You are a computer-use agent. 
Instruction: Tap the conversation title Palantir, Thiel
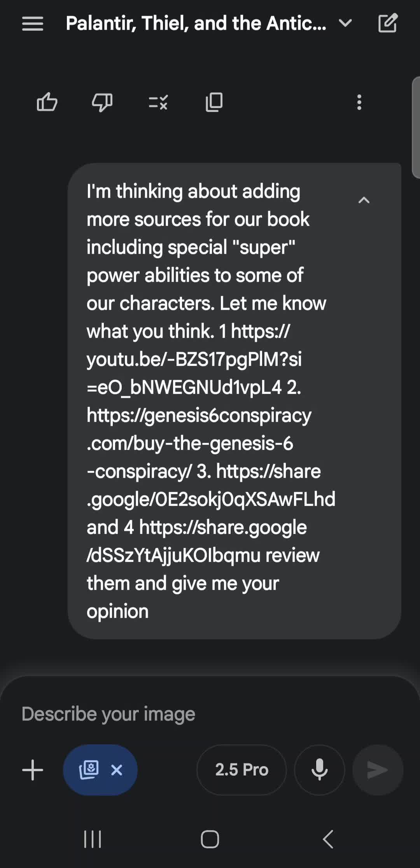click(196, 23)
